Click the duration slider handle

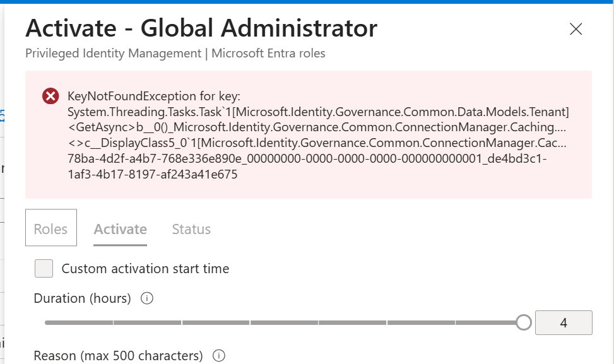(x=523, y=322)
